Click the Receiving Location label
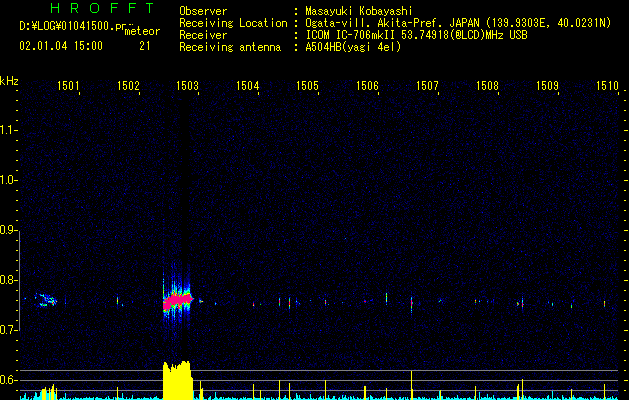This screenshot has height=400, width=629. pyautogui.click(x=233, y=23)
